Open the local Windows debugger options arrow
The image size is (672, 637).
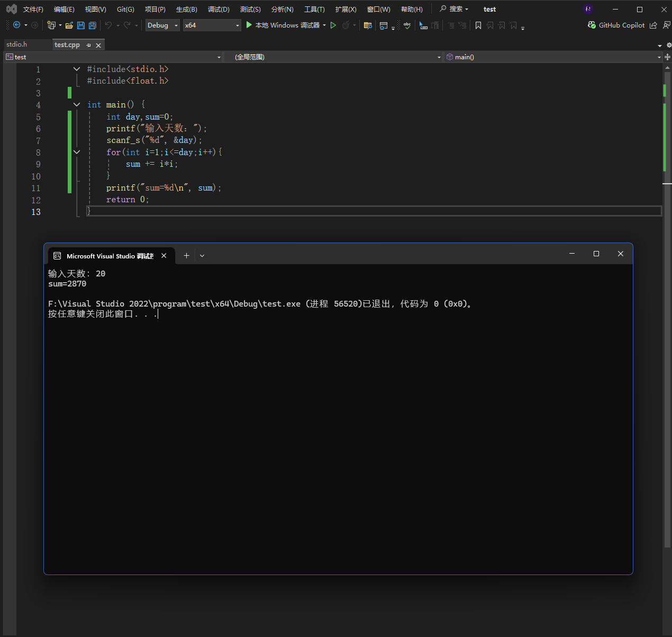coord(324,25)
